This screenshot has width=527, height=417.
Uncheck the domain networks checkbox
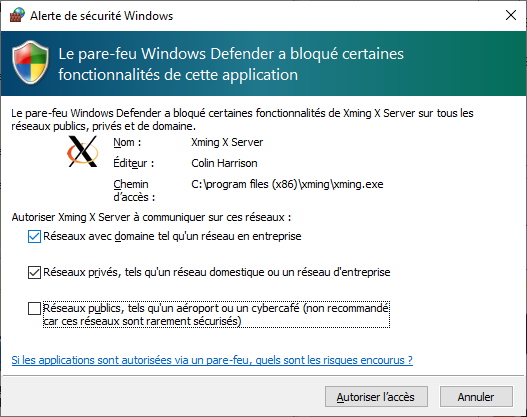pyautogui.click(x=34, y=237)
